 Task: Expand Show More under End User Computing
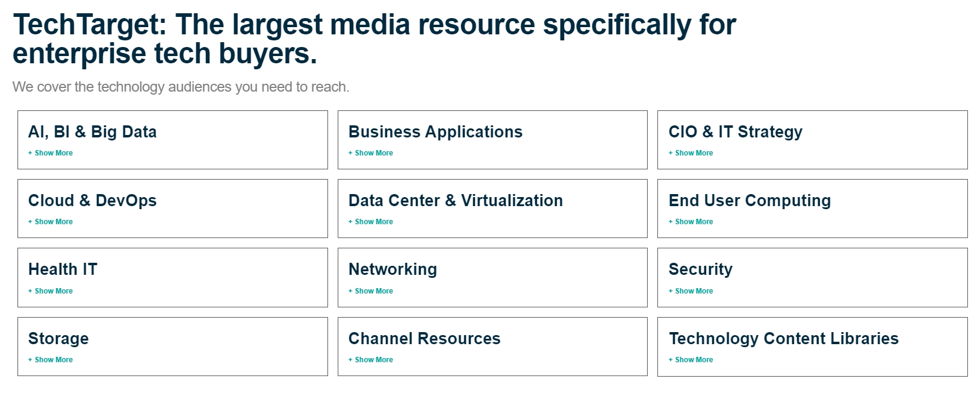[x=691, y=222]
